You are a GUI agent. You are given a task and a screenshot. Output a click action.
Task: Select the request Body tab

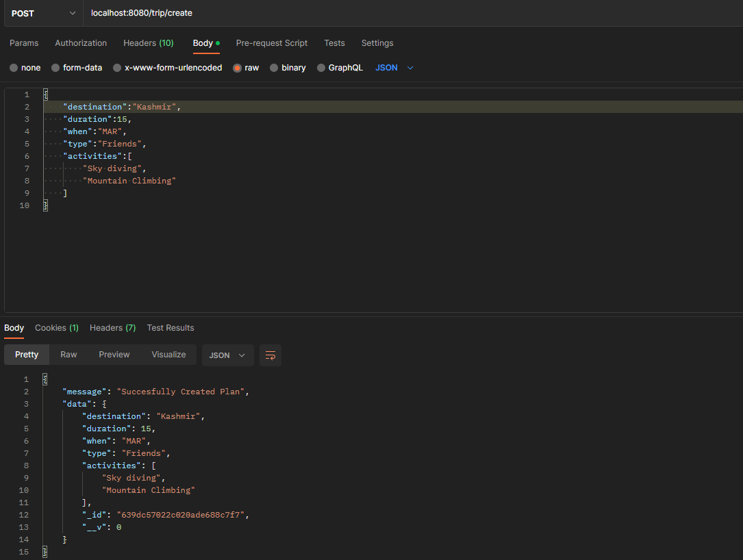[x=206, y=43]
